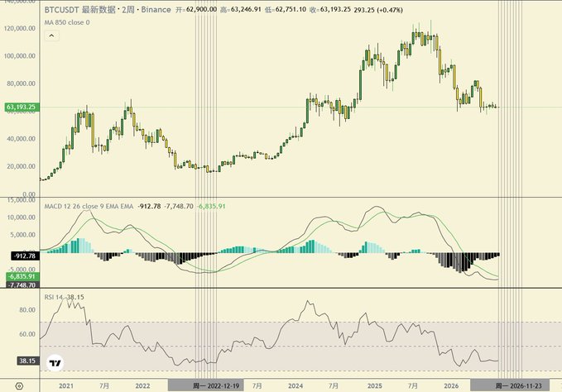Collapse the indicator legend with the chevron button
This screenshot has width=562, height=392.
tap(51, 36)
